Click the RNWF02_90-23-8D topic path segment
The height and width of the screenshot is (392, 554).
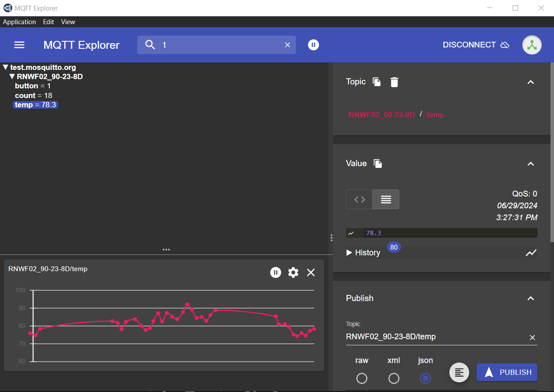click(382, 115)
